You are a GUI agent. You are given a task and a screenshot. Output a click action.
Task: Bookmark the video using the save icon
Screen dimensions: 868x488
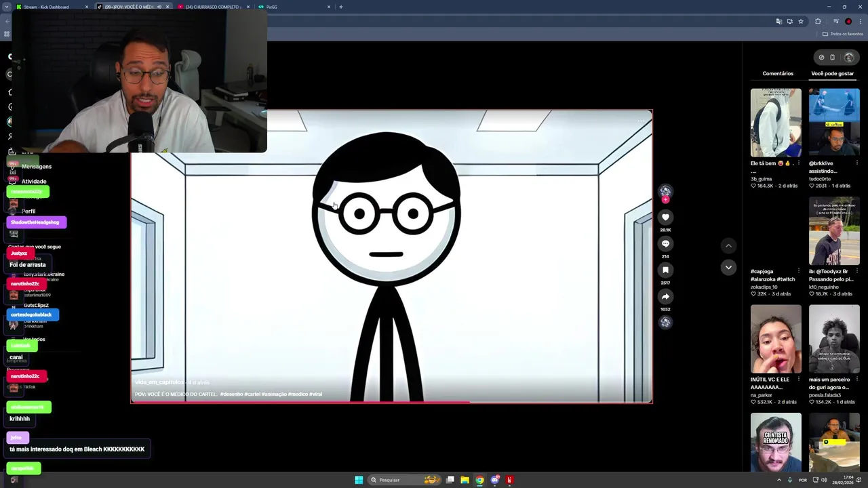(x=665, y=270)
